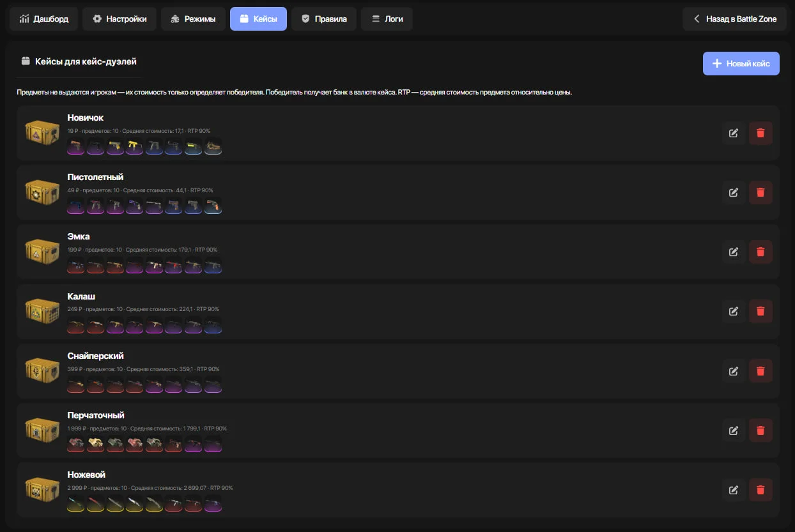
Task: Edit the Перчаточный case
Action: (734, 430)
